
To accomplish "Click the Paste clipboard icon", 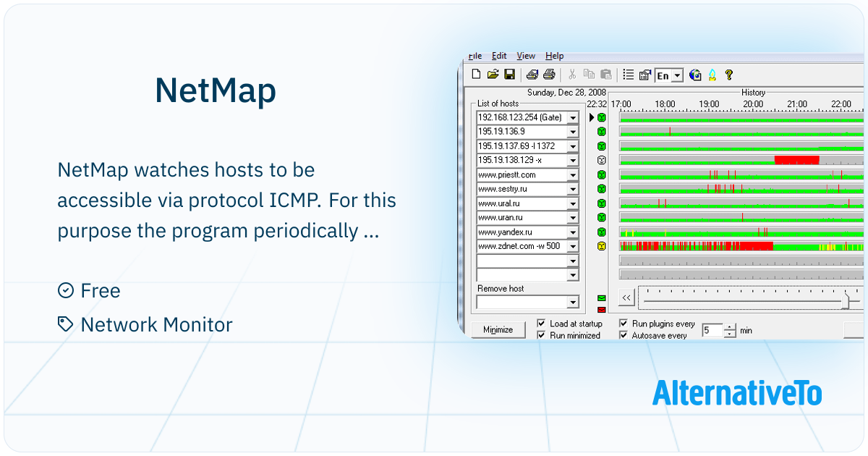I will (x=606, y=75).
